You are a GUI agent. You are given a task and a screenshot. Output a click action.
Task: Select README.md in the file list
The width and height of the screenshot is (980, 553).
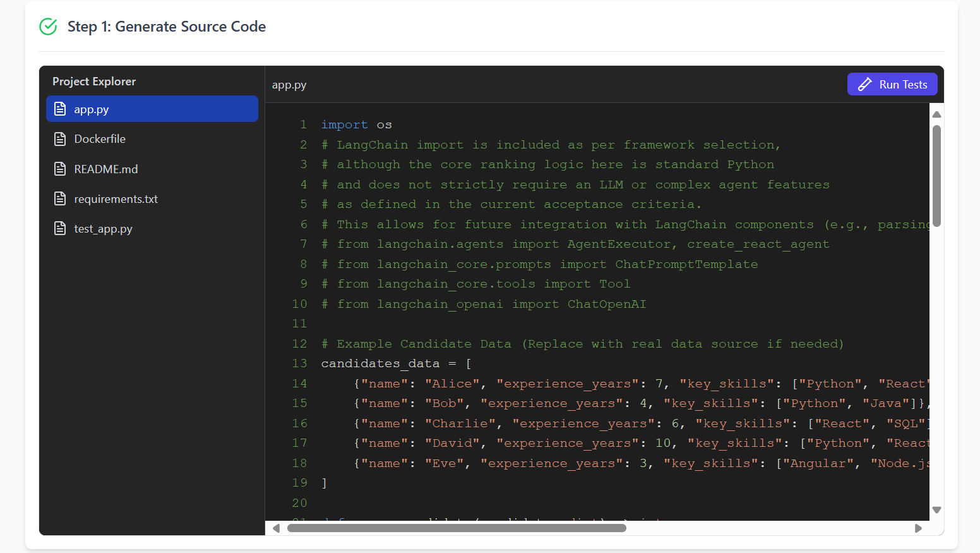click(105, 169)
